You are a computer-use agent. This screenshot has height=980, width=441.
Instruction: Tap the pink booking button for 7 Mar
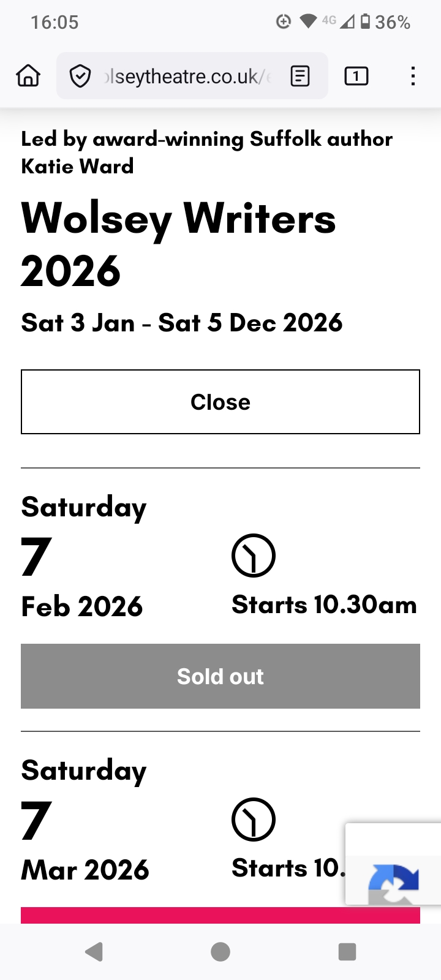click(184, 915)
